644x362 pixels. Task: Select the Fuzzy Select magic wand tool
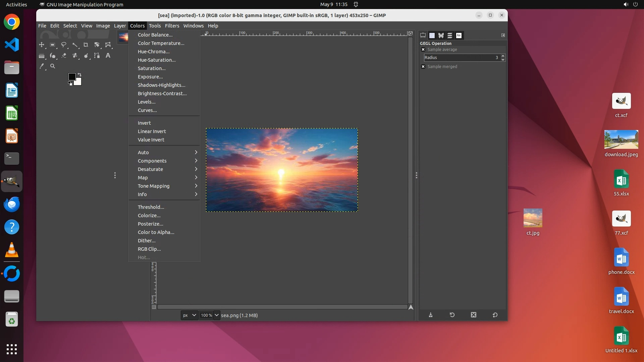(x=74, y=45)
